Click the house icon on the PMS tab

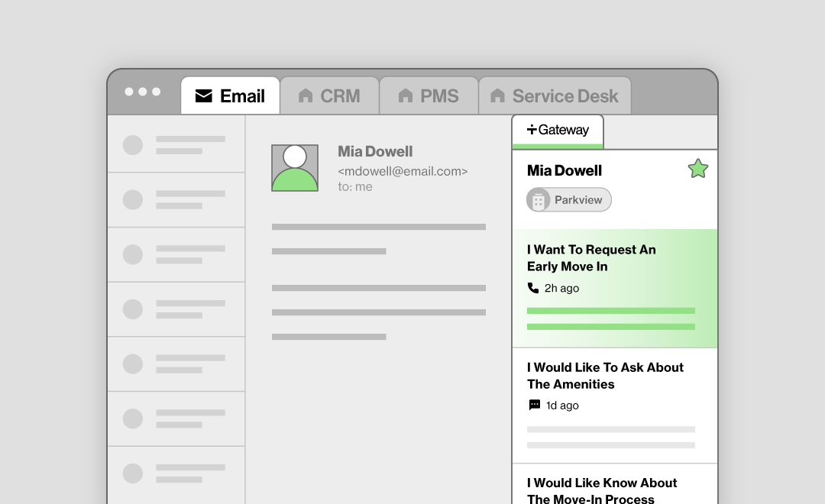tap(405, 95)
